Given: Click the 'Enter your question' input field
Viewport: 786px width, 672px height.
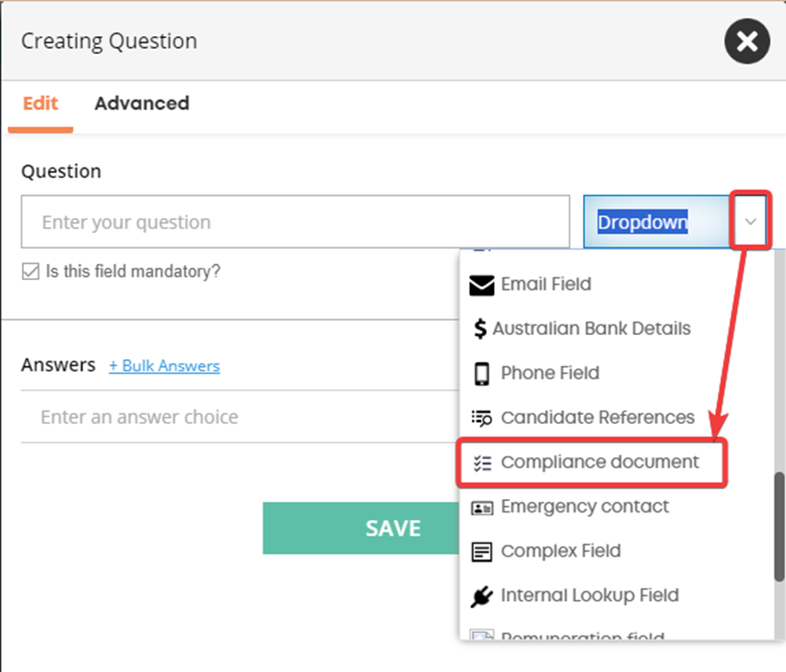Looking at the screenshot, I should click(295, 222).
